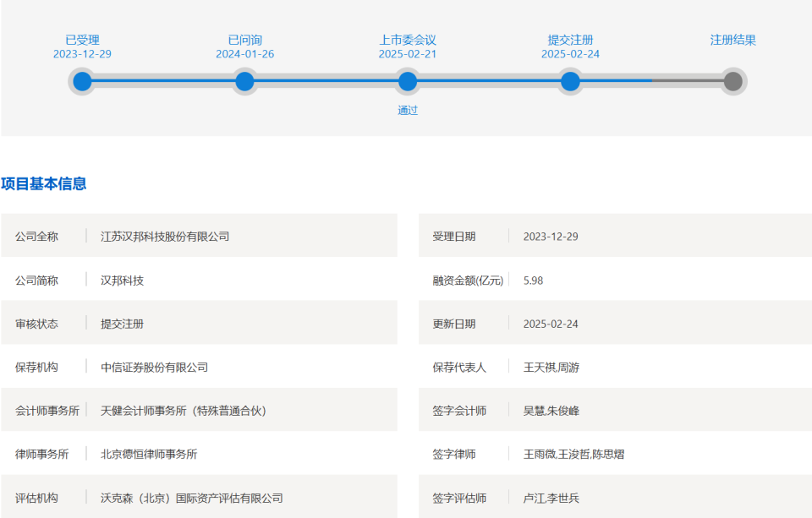Click the financing amount 5.98 value

(x=533, y=281)
